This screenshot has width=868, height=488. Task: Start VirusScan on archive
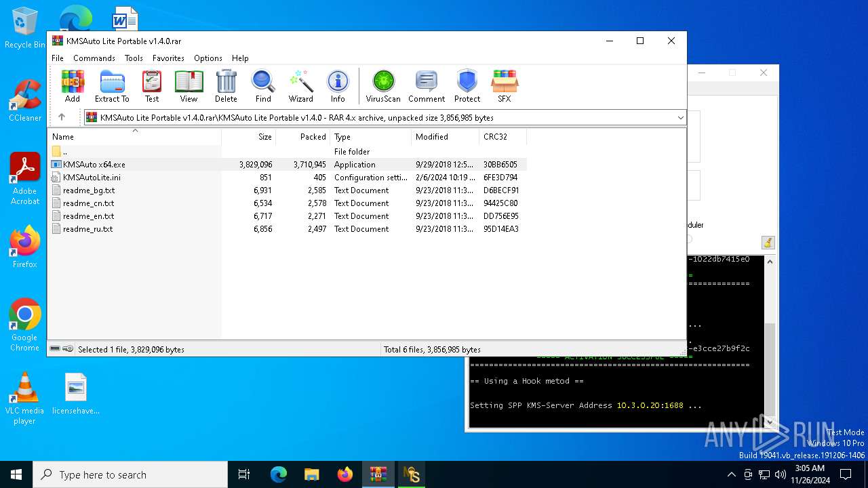[x=383, y=86]
